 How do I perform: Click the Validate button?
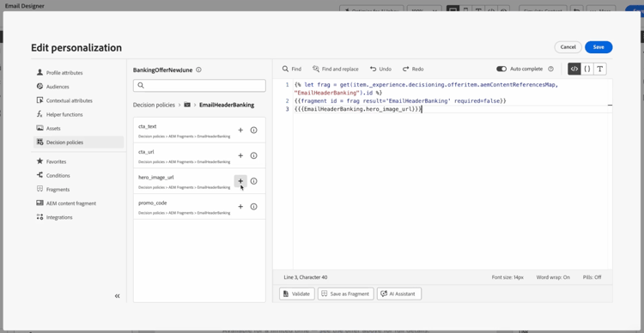tap(297, 294)
